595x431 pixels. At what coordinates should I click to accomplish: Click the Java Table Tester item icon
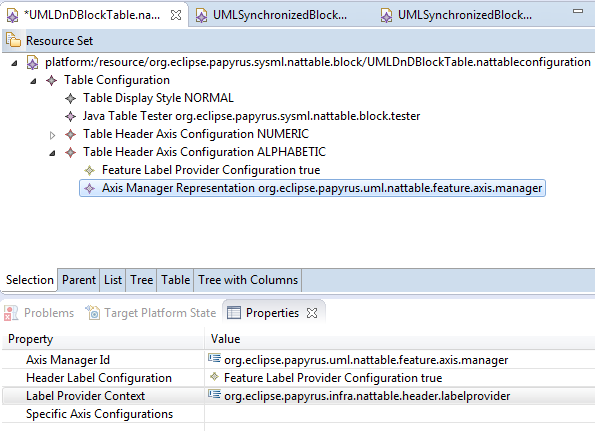click(x=70, y=116)
